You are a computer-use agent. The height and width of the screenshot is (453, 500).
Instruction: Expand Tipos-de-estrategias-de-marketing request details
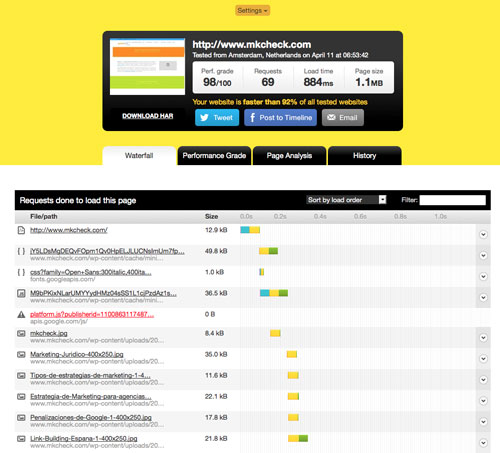pyautogui.click(x=483, y=380)
